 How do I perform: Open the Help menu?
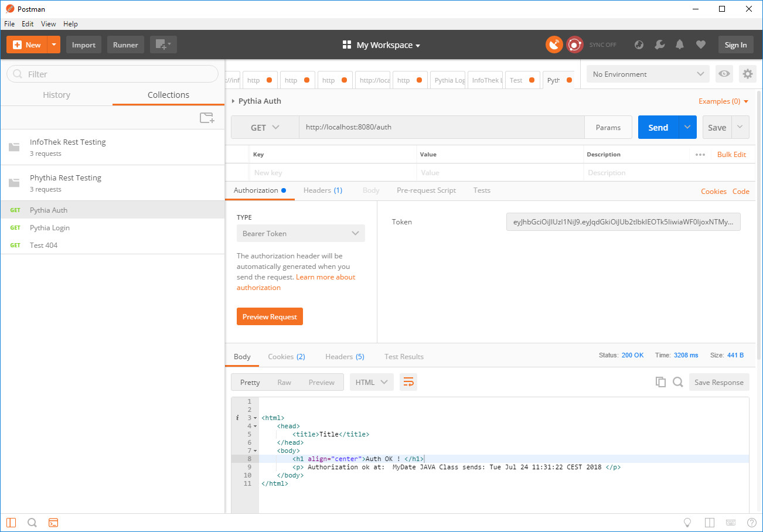(70, 24)
